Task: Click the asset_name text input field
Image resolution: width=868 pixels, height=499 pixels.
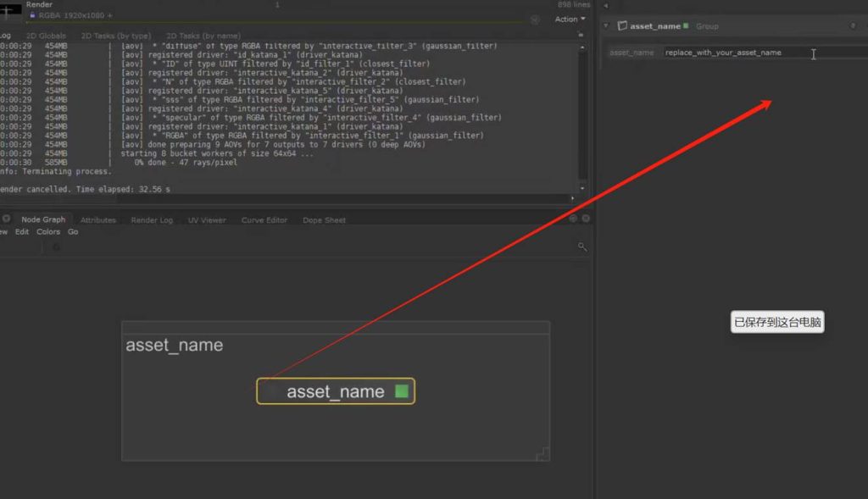Action: pos(733,53)
